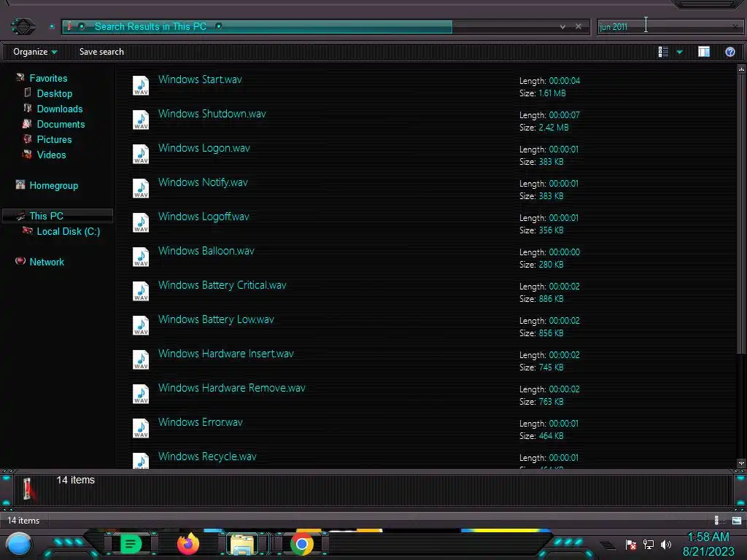Select Homegroup in the navigation pane
Viewport: 747px width, 560px height.
[x=53, y=185]
